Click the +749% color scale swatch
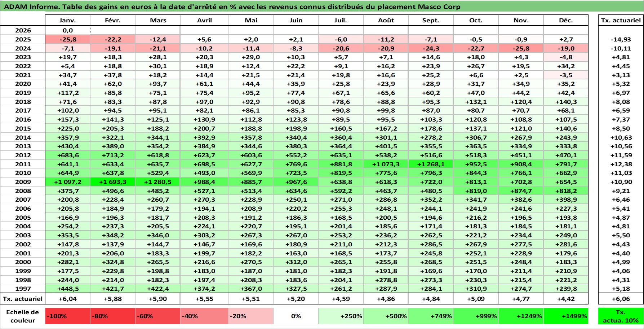This screenshot has width=644, height=329. (431, 316)
